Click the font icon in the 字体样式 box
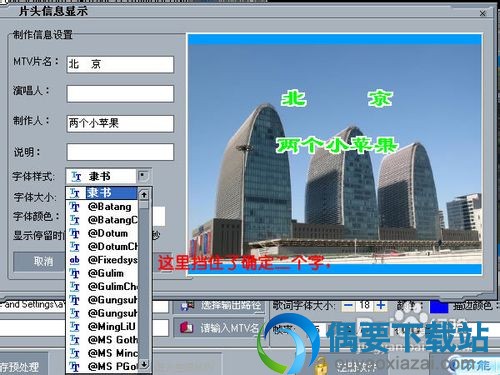The width and height of the screenshot is (500, 375). pos(76,176)
